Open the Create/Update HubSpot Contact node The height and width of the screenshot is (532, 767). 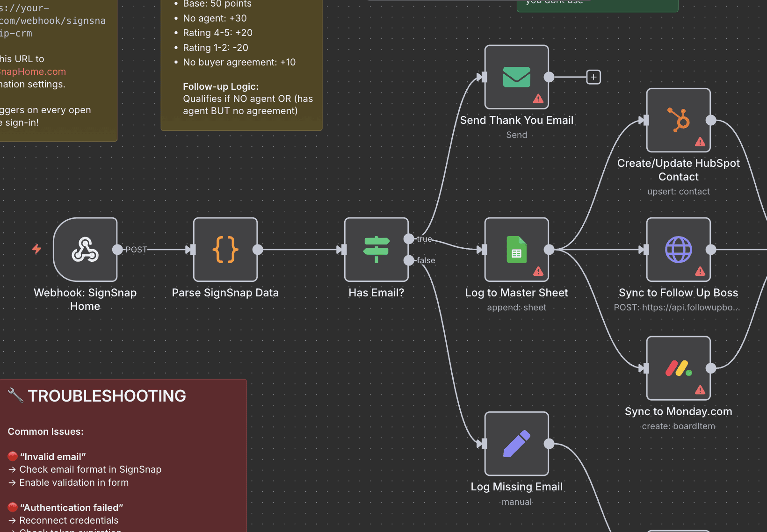coord(679,120)
